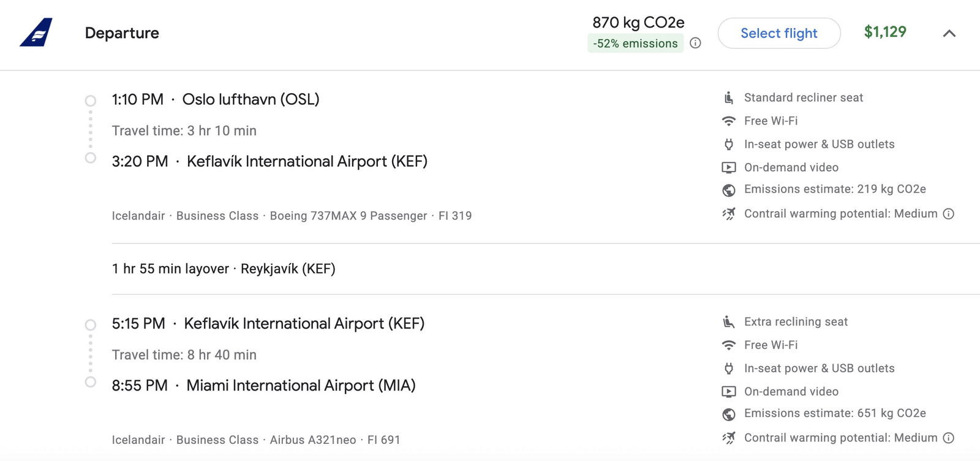980x461 pixels.
Task: Click the Departure heading
Action: pos(122,33)
